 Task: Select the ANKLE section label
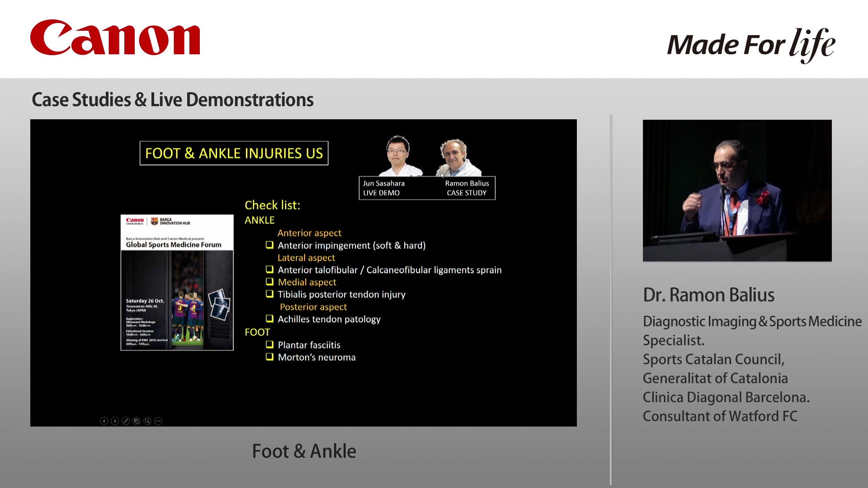tap(259, 220)
